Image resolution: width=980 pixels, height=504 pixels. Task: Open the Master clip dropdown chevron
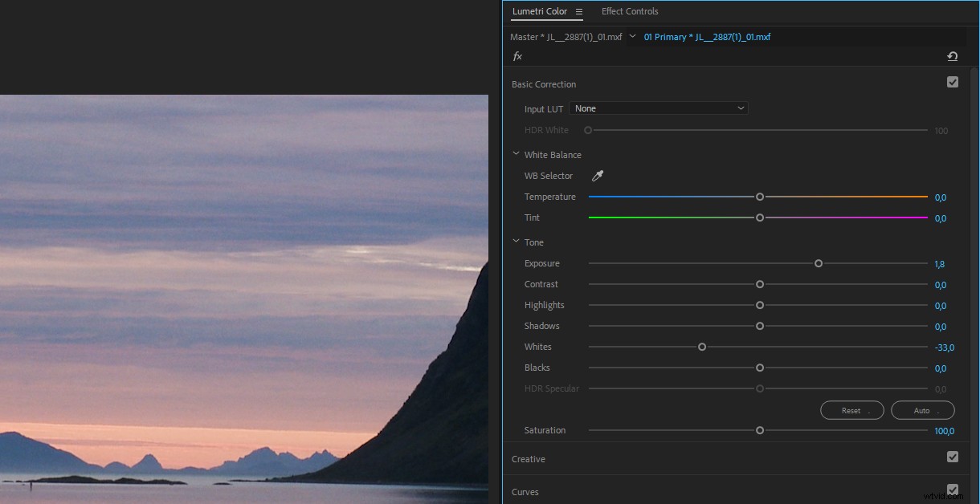(633, 36)
